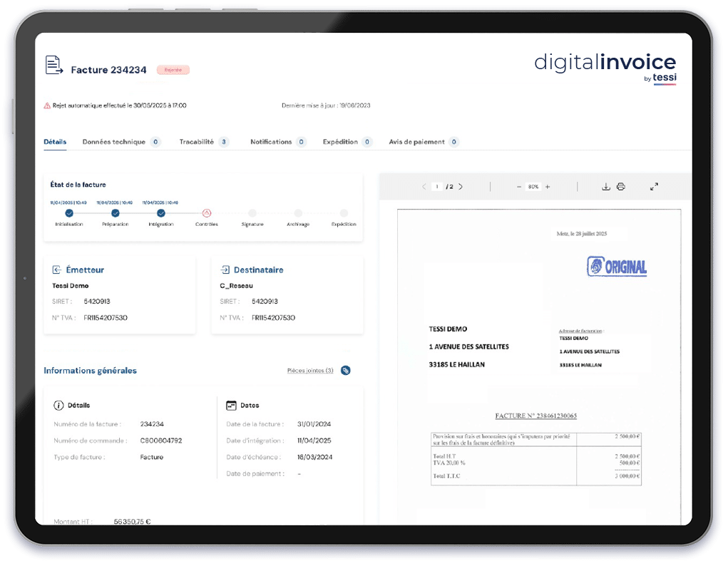Zoom in with the plus icon

(548, 187)
